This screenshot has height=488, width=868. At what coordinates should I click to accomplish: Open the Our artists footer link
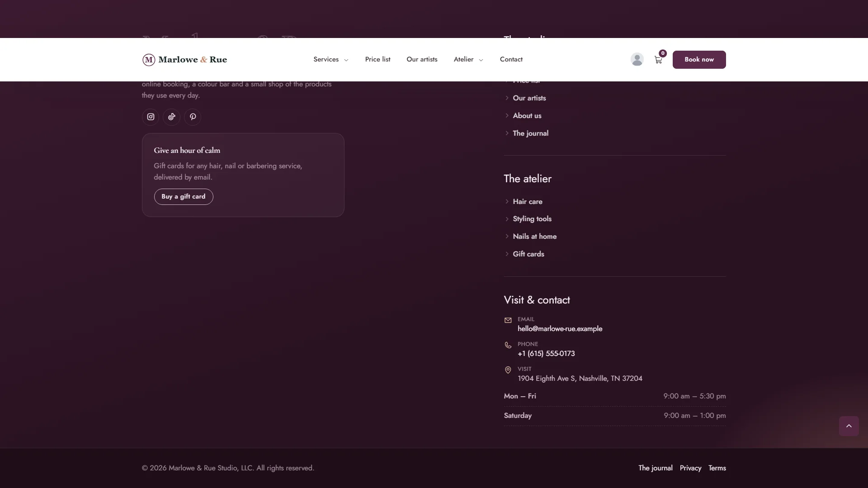(x=529, y=98)
